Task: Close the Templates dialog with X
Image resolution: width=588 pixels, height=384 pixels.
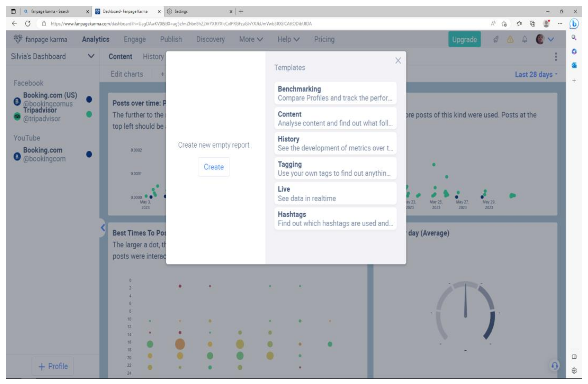Action: [398, 60]
